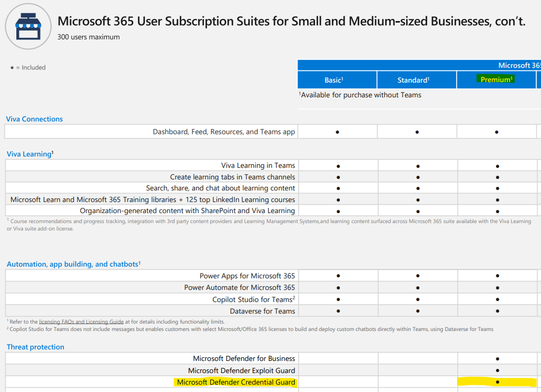Click the Threat protection section heading
541x392 pixels.
coord(35,347)
